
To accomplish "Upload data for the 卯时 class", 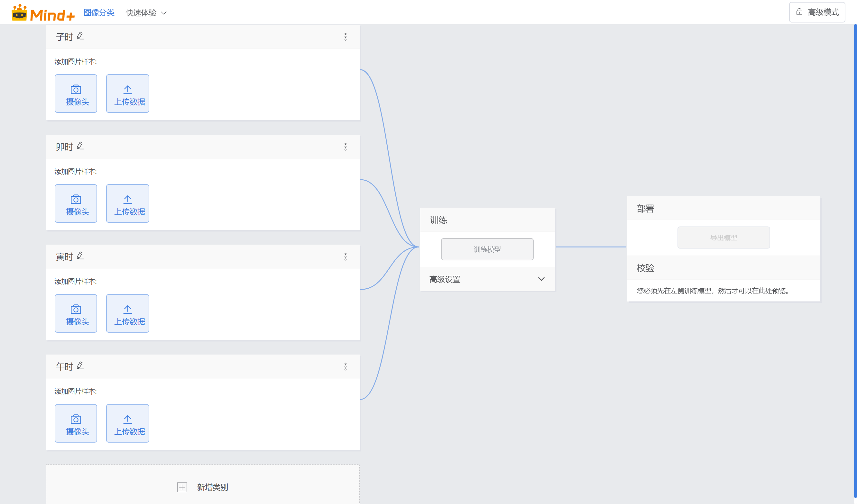I will (127, 203).
